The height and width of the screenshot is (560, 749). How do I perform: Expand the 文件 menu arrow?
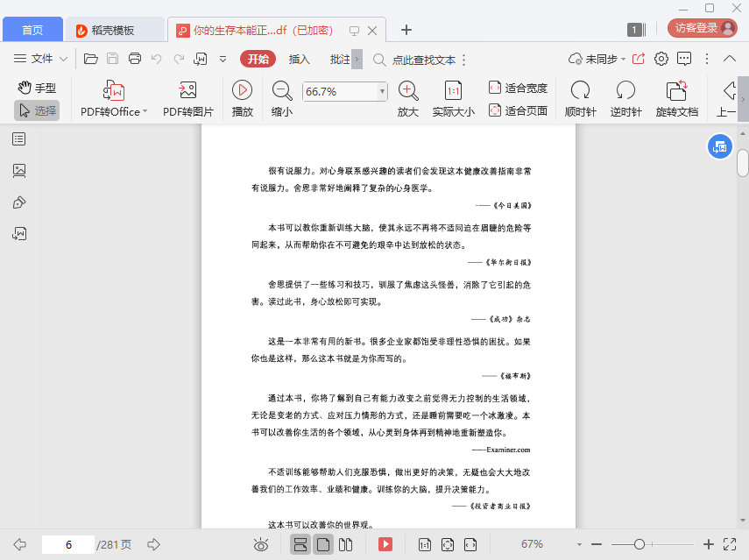click(64, 60)
